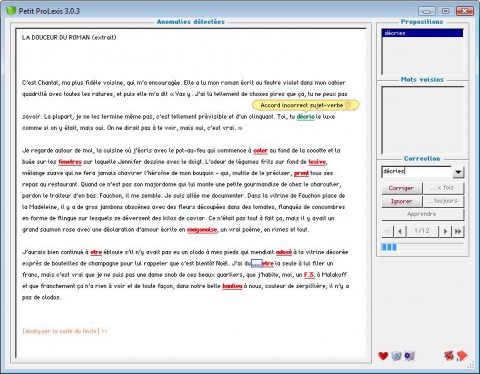Click the Ignorer button
The width and height of the screenshot is (480, 374).
[x=401, y=201]
